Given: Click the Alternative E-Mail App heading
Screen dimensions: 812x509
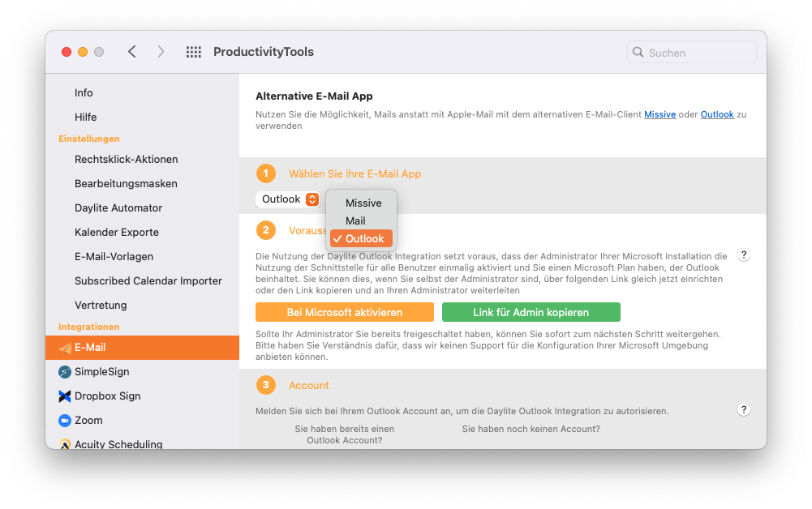Looking at the screenshot, I should click(x=315, y=96).
